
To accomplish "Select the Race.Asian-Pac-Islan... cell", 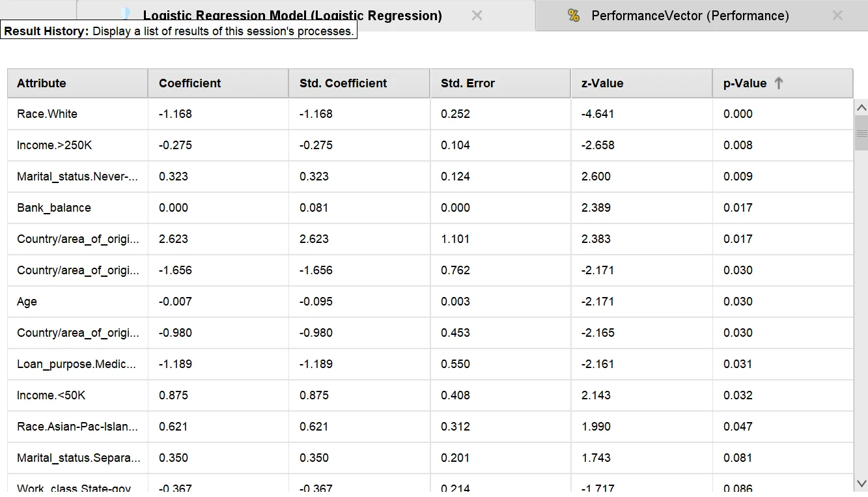I will click(x=77, y=427).
